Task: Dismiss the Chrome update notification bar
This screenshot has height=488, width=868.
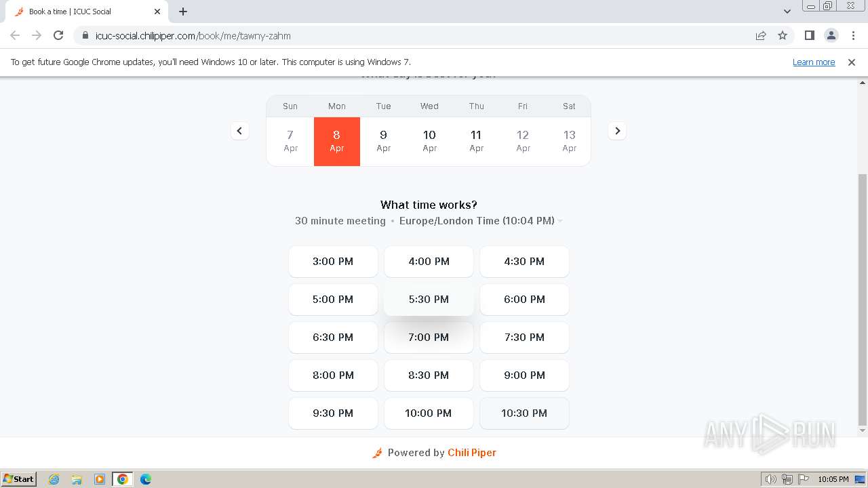Action: (x=852, y=62)
